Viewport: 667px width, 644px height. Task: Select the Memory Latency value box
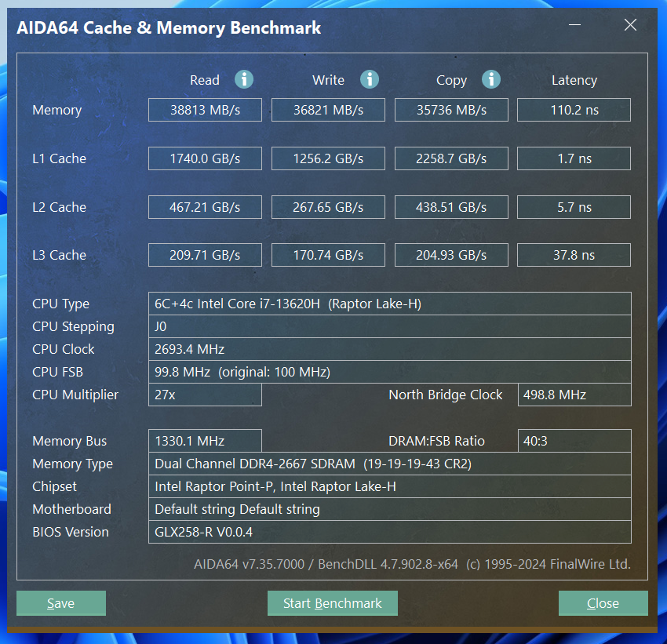click(x=574, y=110)
